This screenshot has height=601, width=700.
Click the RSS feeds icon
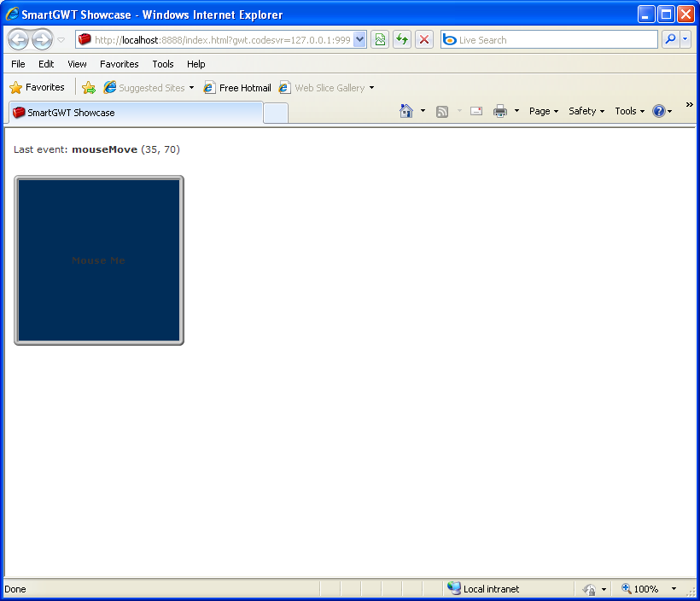[442, 111]
